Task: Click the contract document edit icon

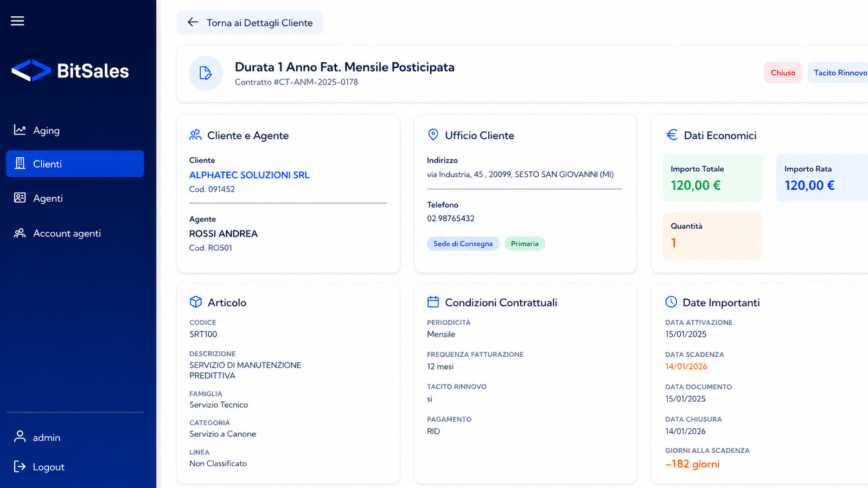Action: coord(206,73)
